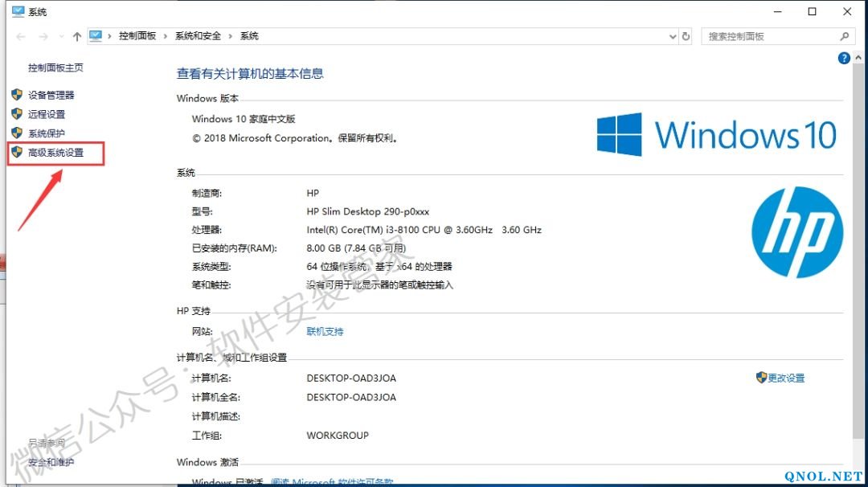Screen dimensions: 868x487
Task: Click the shield icon next to 更改设置
Action: coord(761,378)
